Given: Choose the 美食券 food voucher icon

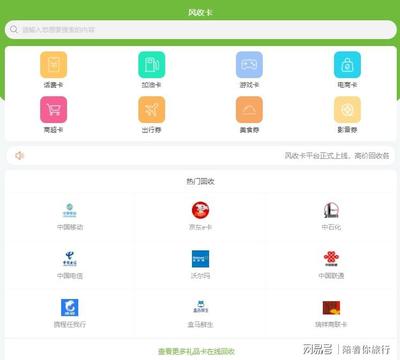Looking at the screenshot, I should pyautogui.click(x=249, y=110).
